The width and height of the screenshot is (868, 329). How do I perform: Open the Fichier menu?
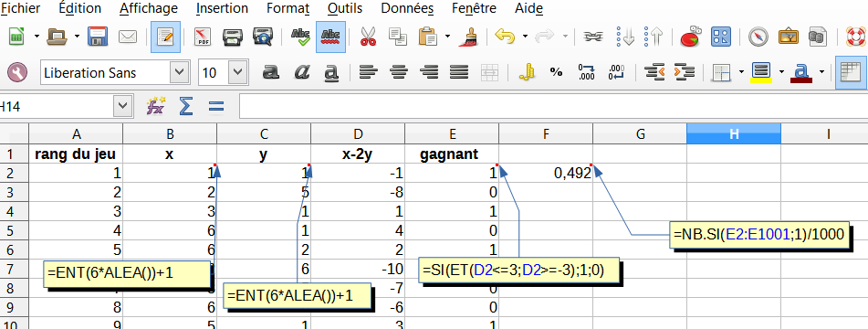click(20, 8)
